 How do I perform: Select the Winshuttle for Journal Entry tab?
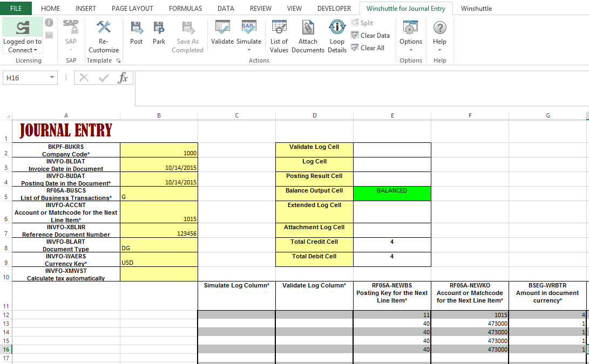pyautogui.click(x=406, y=8)
